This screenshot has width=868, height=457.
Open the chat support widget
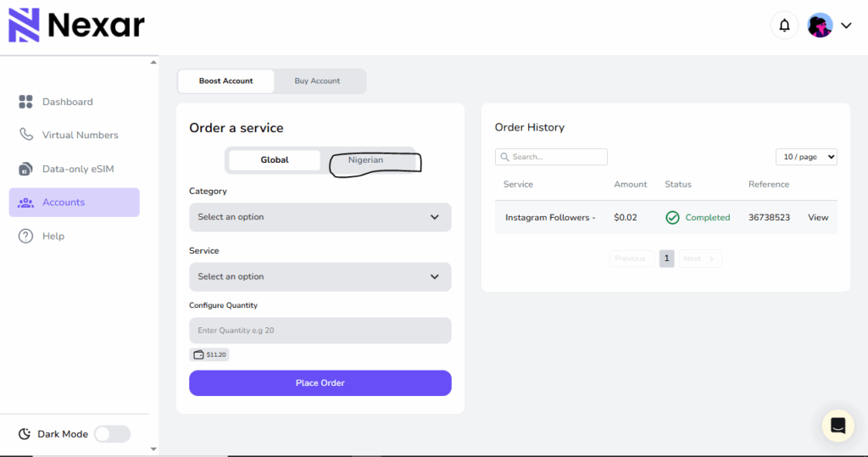tap(837, 426)
